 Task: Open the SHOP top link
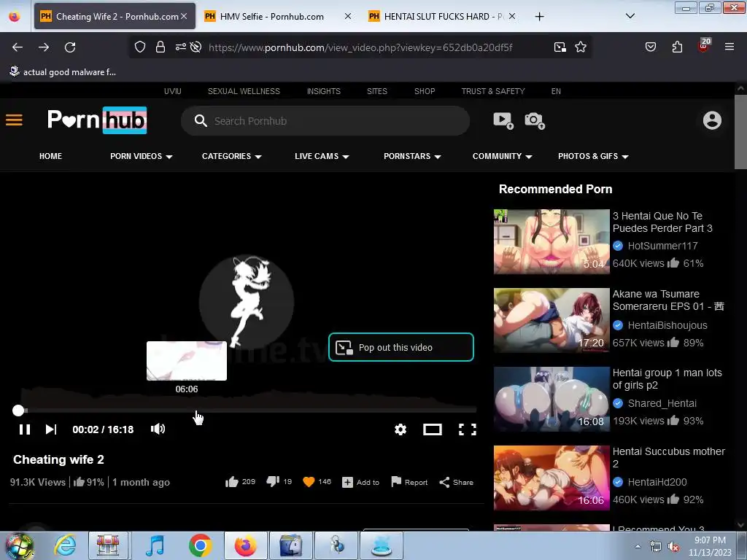[425, 91]
